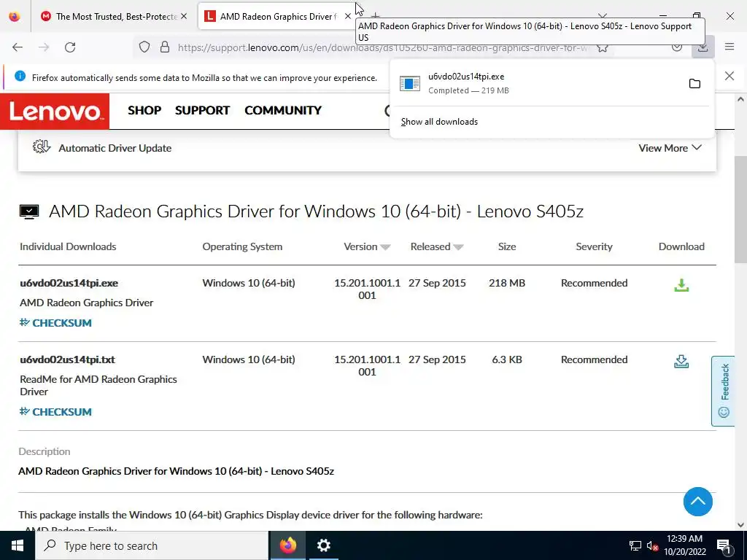Viewport: 747px width, 560px height.
Task: Download the u6vdo02us14tpi.exe driver file
Action: tap(681, 285)
